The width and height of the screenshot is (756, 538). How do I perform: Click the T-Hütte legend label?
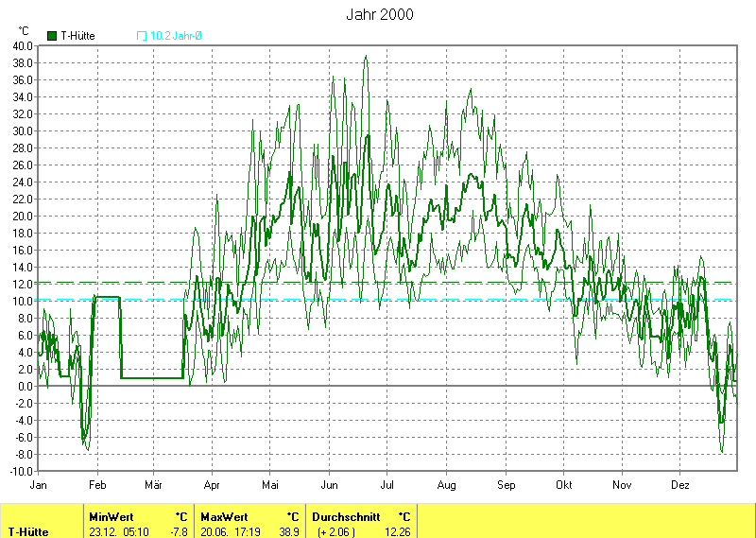(x=77, y=36)
